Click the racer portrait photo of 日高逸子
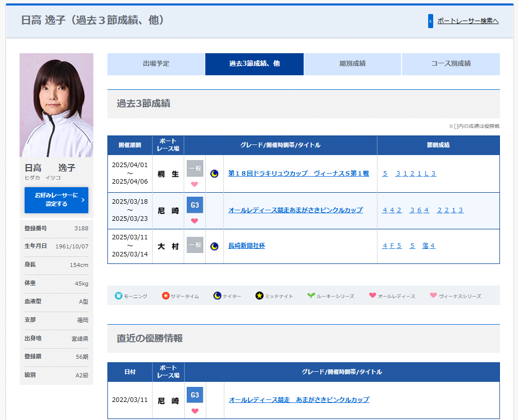Viewport: 518px width, 420px height. click(56, 104)
